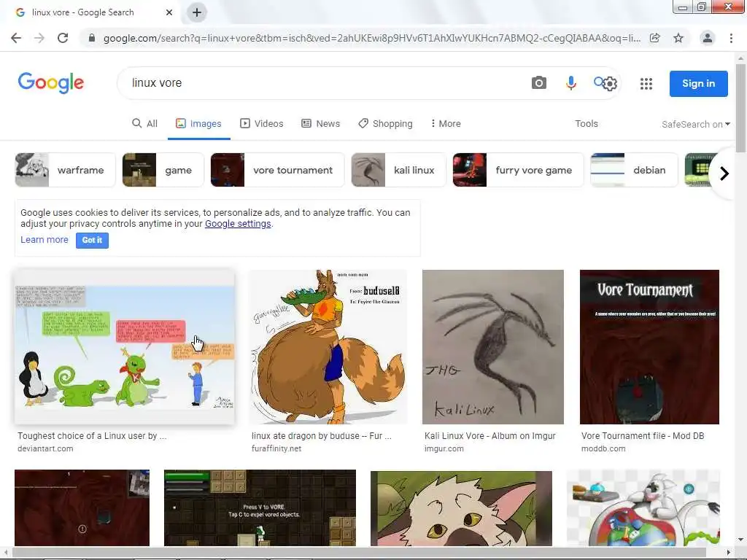This screenshot has height=560, width=747.
Task: Click Learn more about cookies
Action: click(x=44, y=240)
